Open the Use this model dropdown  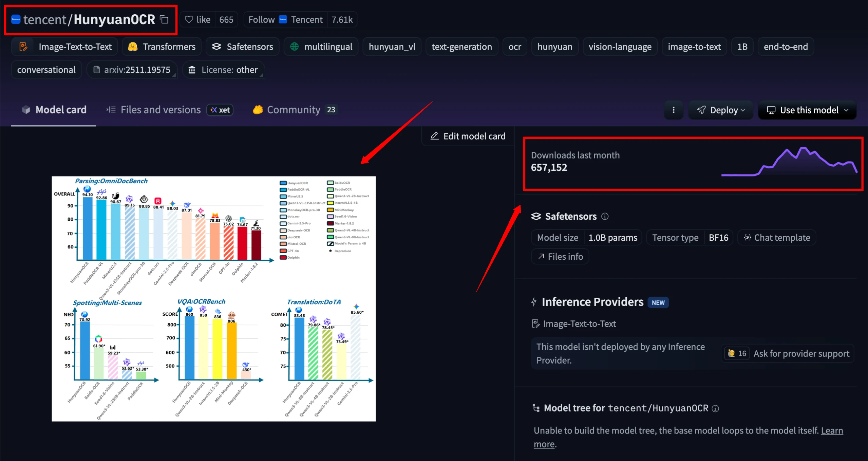(808, 110)
